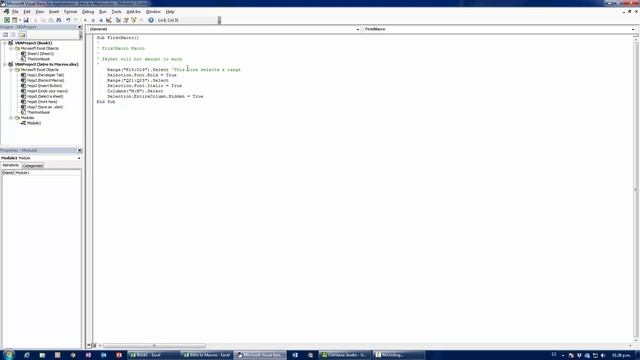This screenshot has height=360, width=640.
Task: Click the Full Module View button
Action: click(94, 346)
